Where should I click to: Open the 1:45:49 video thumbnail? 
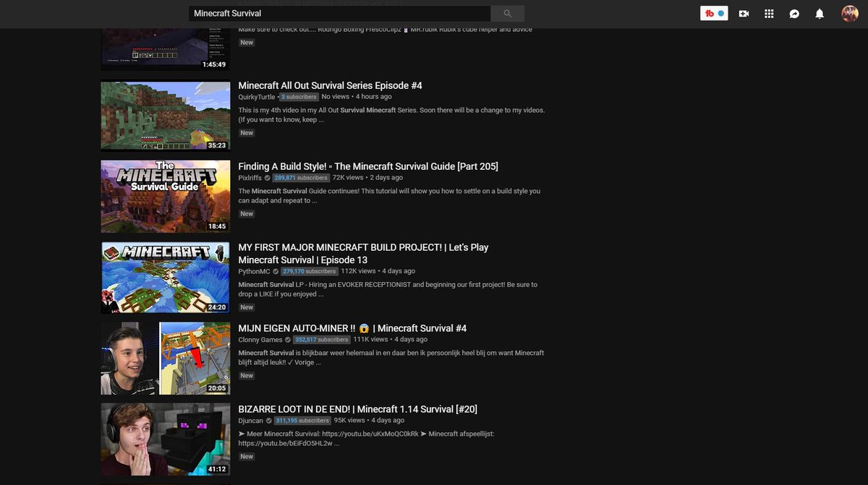click(x=166, y=48)
